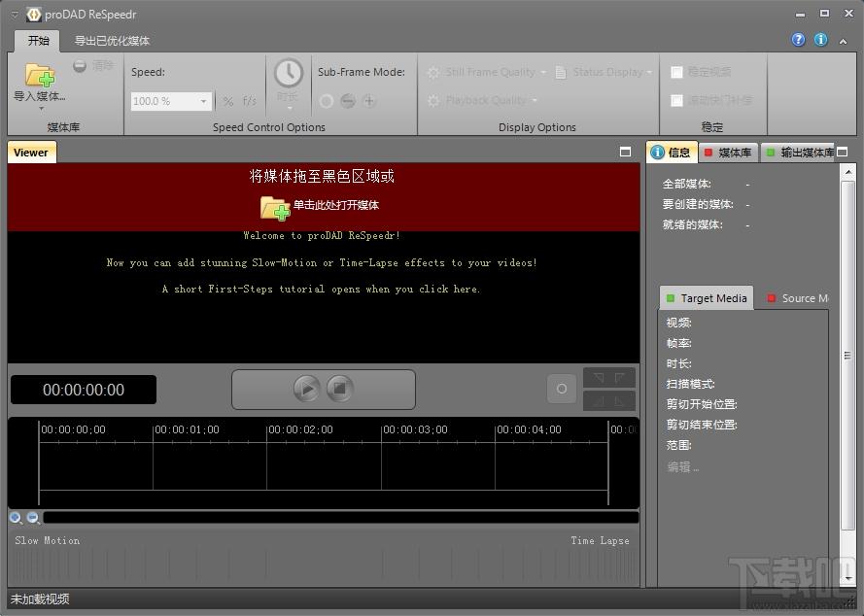Open the title bar quick-access dropdown arrow
864x616 pixels.
15,15
